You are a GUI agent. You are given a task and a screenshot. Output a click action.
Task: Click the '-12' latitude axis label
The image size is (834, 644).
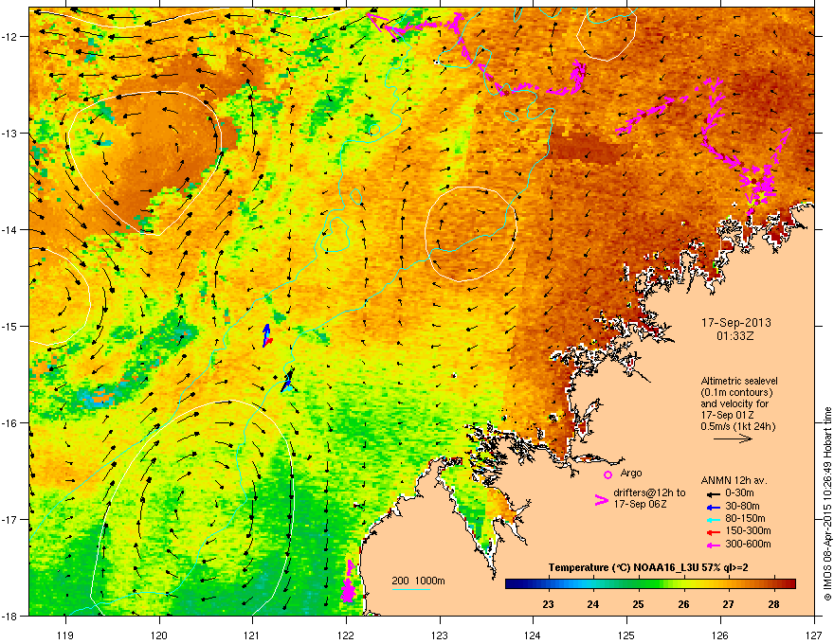tap(10, 37)
